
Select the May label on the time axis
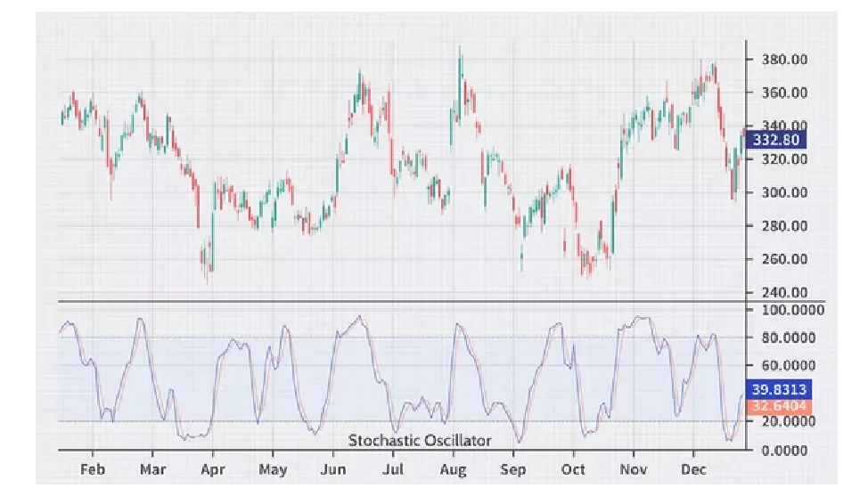(x=273, y=470)
